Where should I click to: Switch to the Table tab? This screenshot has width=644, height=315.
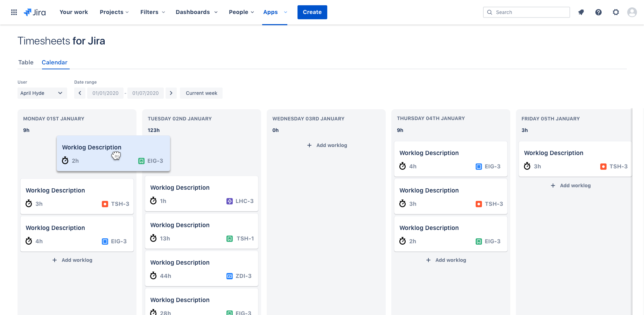click(26, 62)
